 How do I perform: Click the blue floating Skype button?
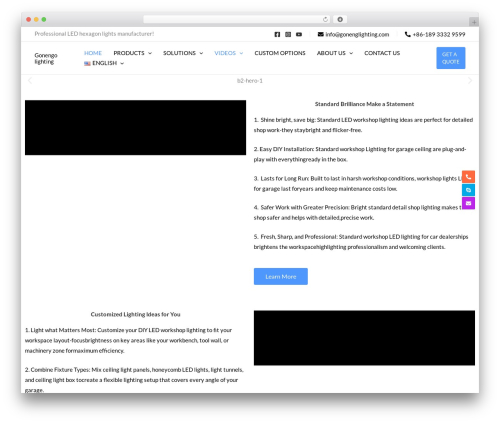click(468, 190)
